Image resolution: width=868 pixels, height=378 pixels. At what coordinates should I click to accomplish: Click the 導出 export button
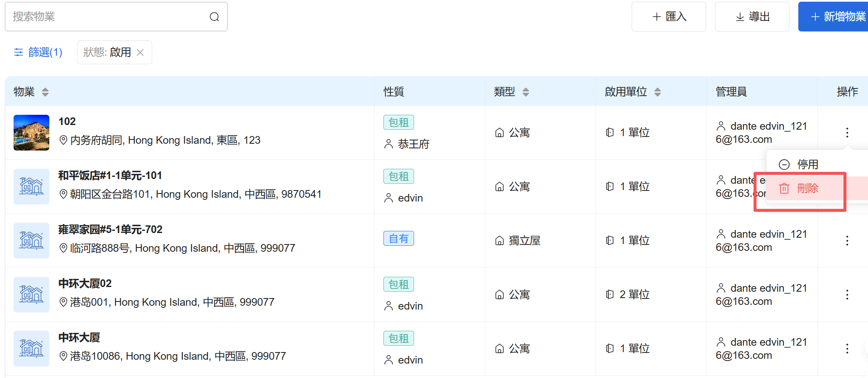point(752,17)
